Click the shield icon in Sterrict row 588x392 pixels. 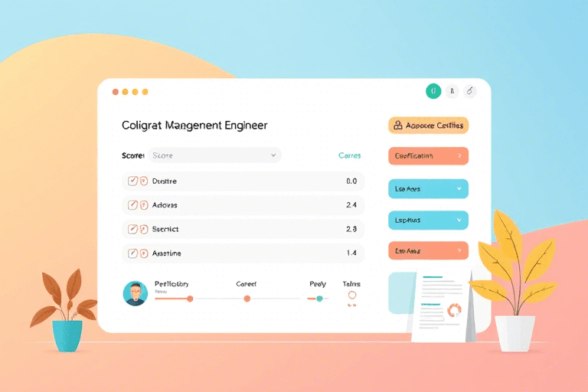[x=143, y=229]
